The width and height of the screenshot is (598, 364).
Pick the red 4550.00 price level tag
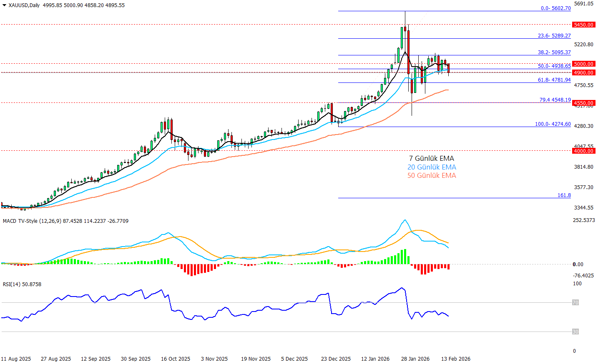(x=583, y=103)
